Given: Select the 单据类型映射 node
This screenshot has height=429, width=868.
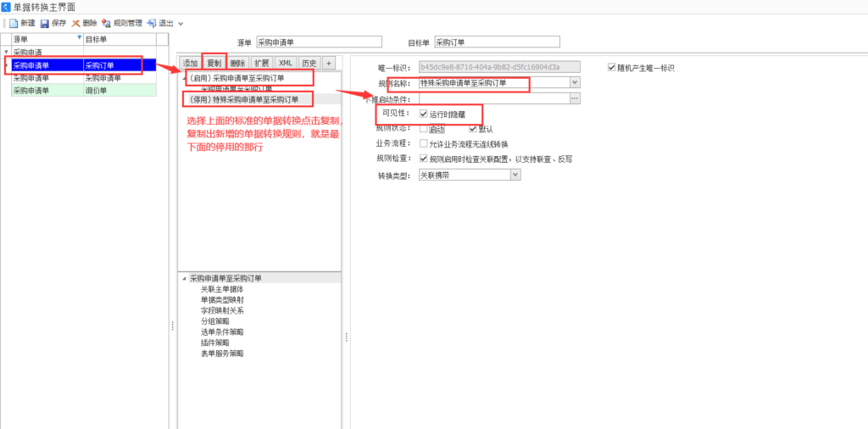Looking at the screenshot, I should (222, 299).
